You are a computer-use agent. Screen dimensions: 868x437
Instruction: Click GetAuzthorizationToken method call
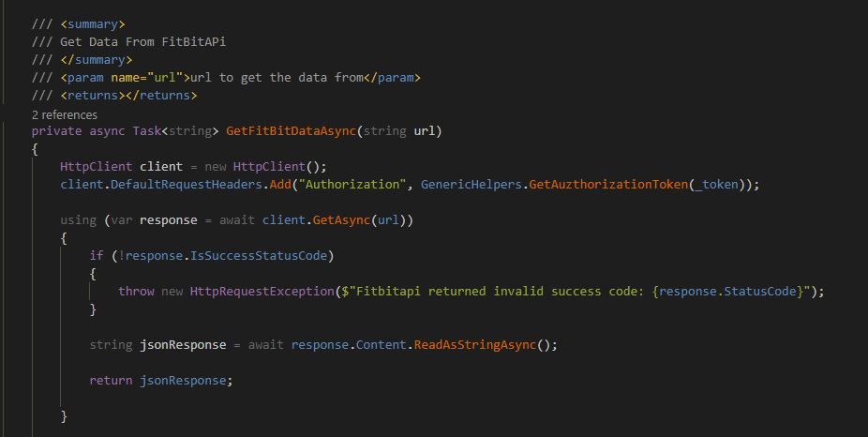point(607,185)
